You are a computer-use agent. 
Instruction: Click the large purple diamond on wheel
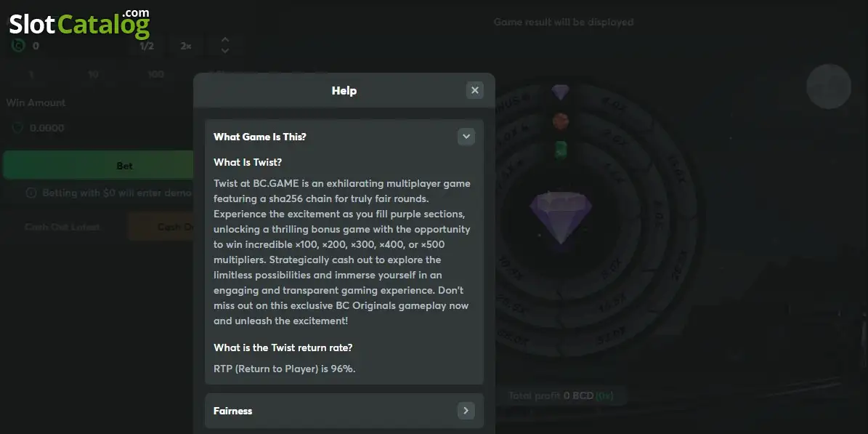[x=561, y=217]
